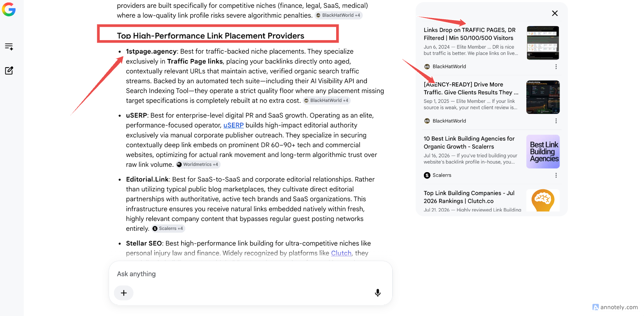Close the sources side panel
Screen dimensions: 644x316
555,13
